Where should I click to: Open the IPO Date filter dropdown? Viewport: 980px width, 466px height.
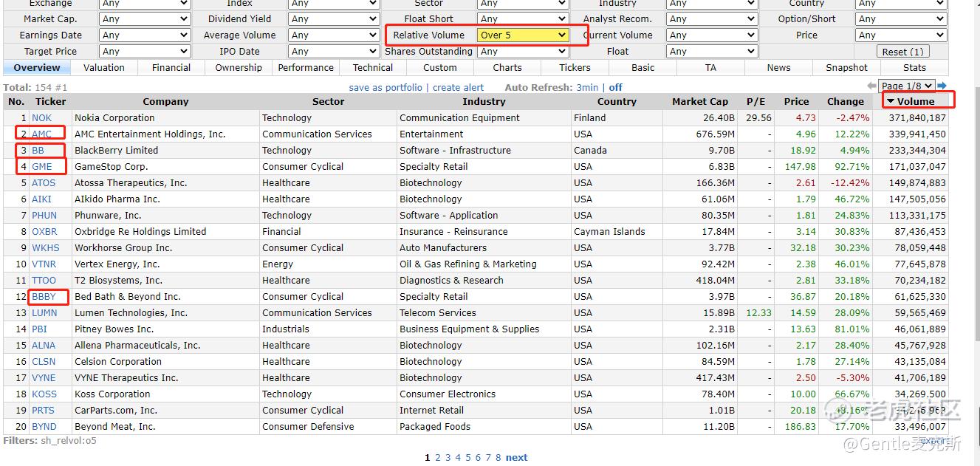click(334, 51)
